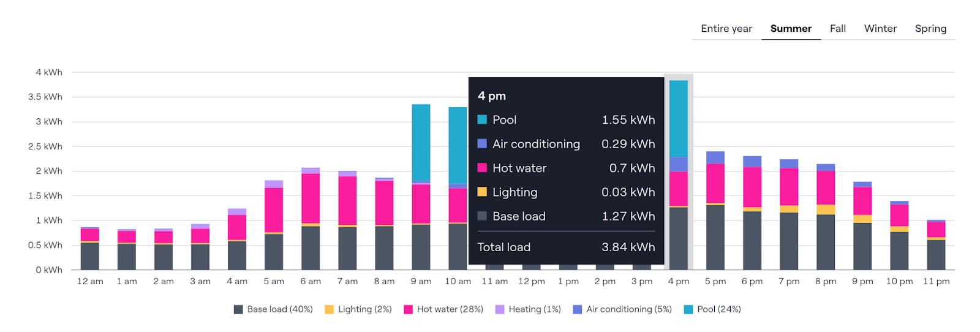Switch to the Spring tab
The height and width of the screenshot is (332, 980).
tap(930, 29)
